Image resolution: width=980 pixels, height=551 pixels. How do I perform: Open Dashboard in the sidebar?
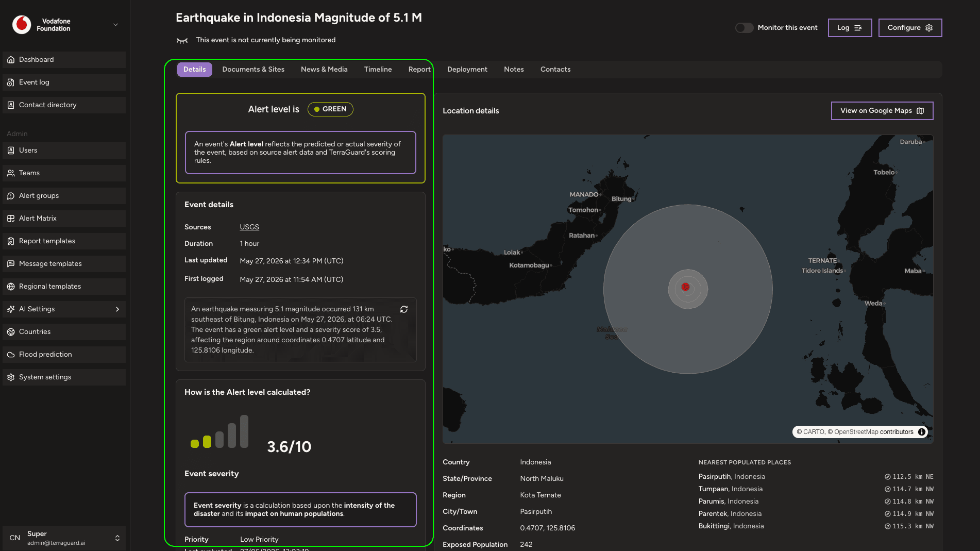point(64,60)
